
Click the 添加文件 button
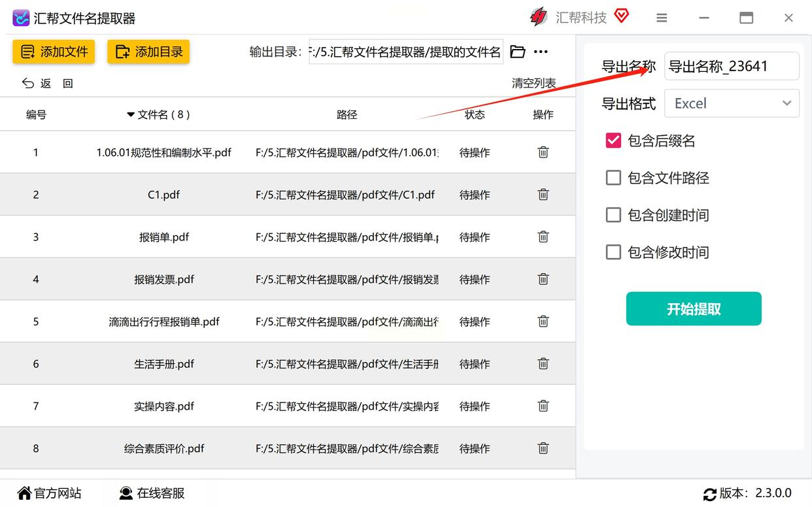click(x=54, y=52)
